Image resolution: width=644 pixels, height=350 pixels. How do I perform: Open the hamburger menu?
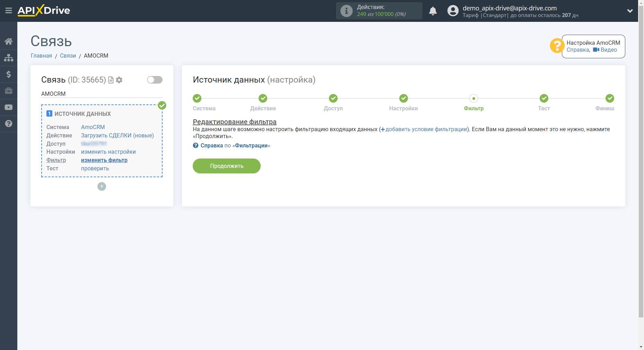click(x=9, y=11)
